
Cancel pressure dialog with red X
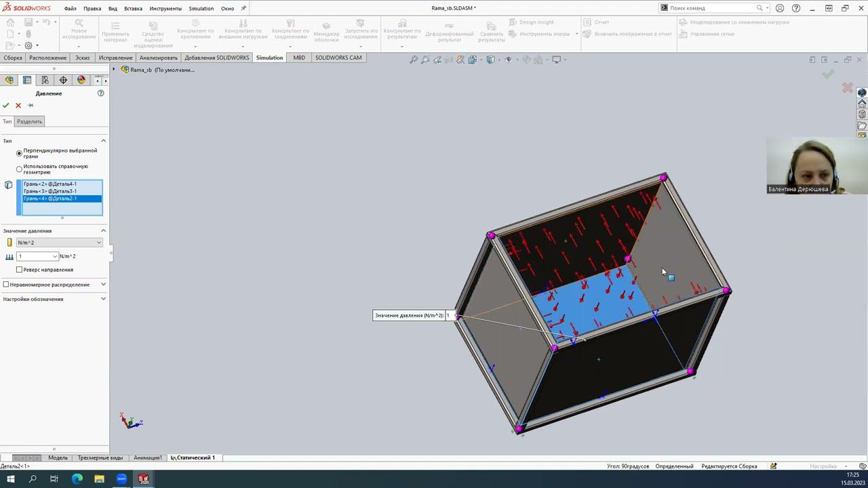18,105
